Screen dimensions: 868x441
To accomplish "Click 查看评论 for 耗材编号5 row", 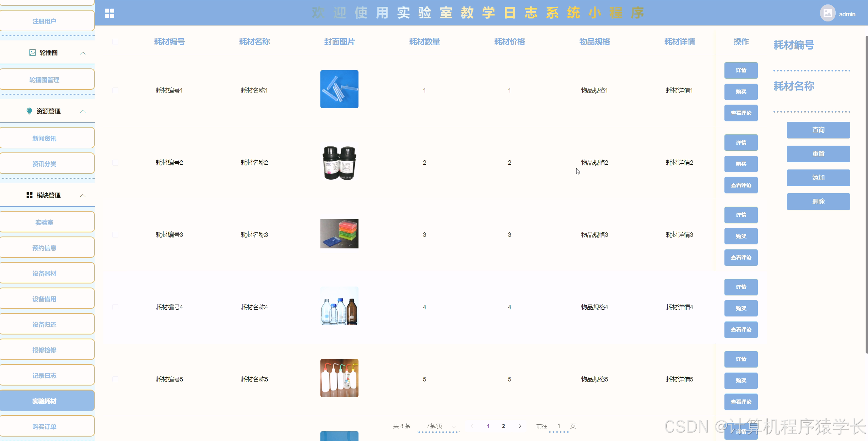I will (741, 402).
